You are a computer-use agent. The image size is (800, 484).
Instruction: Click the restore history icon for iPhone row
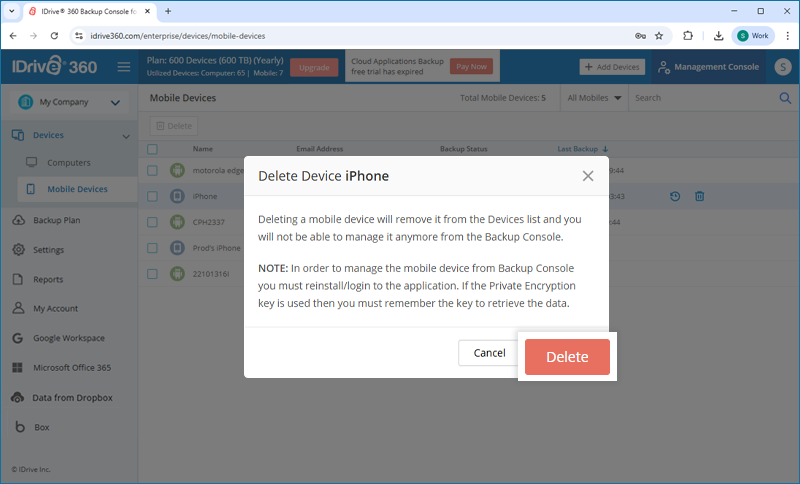(674, 196)
